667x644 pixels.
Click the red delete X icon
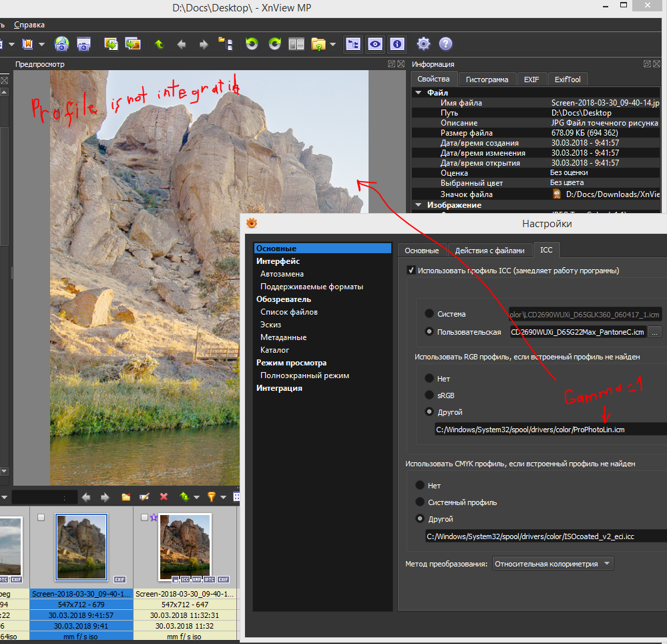tap(164, 497)
